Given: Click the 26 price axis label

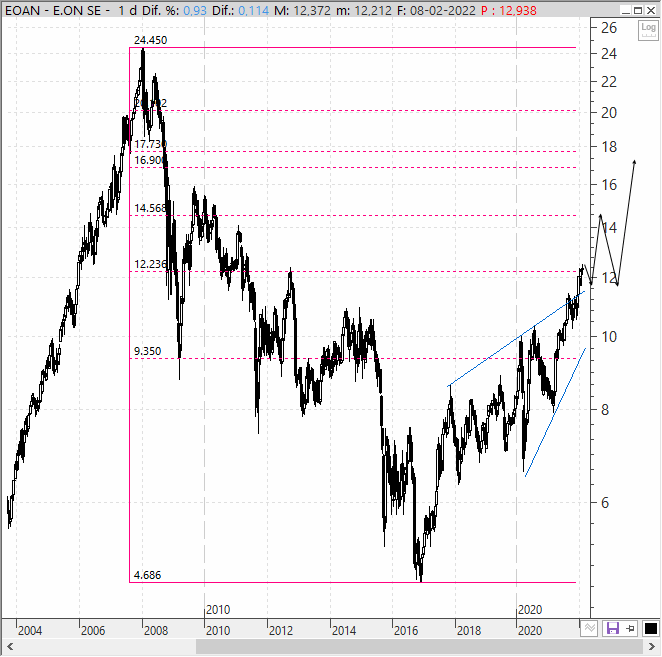Looking at the screenshot, I should click(609, 28).
